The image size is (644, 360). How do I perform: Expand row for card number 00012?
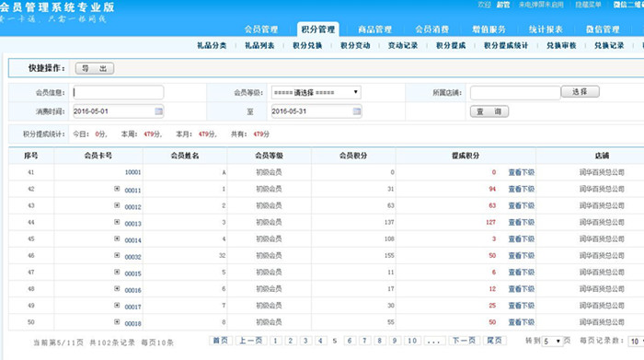tap(117, 205)
